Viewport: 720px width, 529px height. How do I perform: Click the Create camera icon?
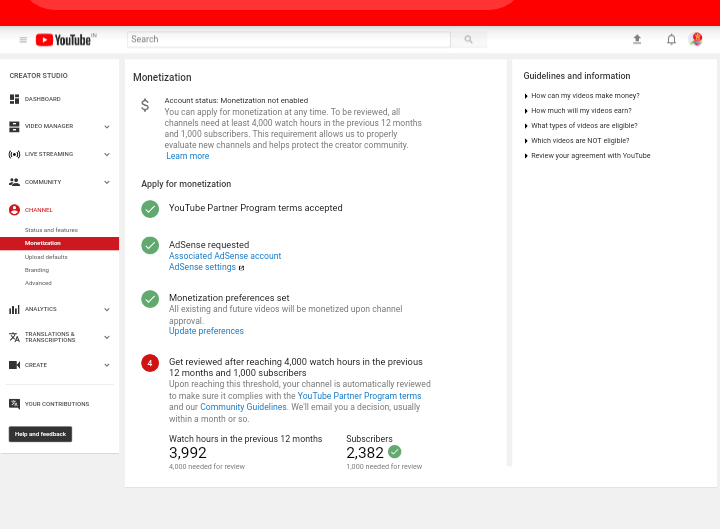pos(14,365)
